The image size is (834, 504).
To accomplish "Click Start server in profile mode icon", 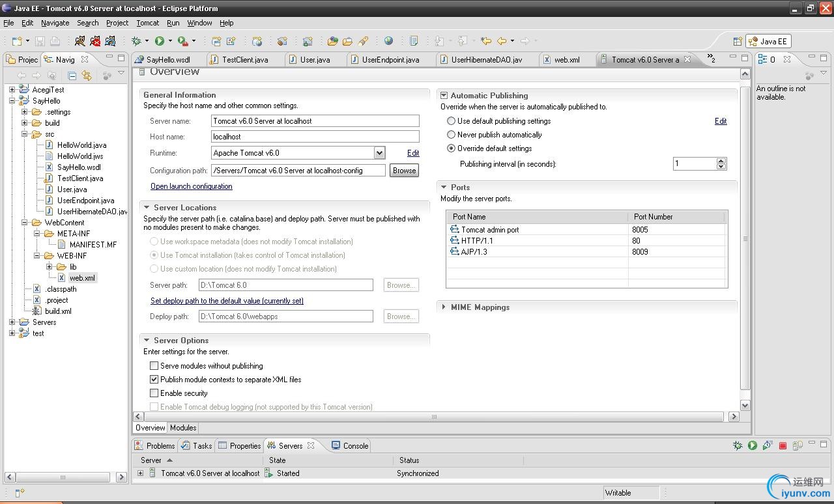I will (768, 445).
